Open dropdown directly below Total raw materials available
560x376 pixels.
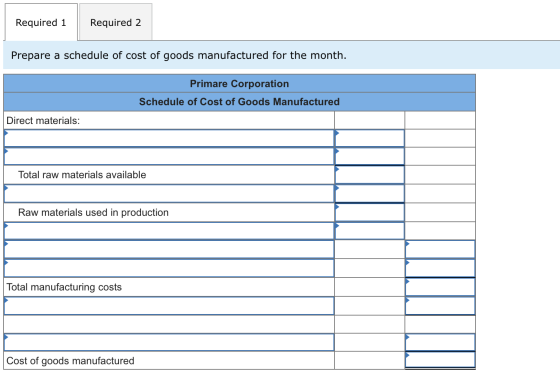169,194
